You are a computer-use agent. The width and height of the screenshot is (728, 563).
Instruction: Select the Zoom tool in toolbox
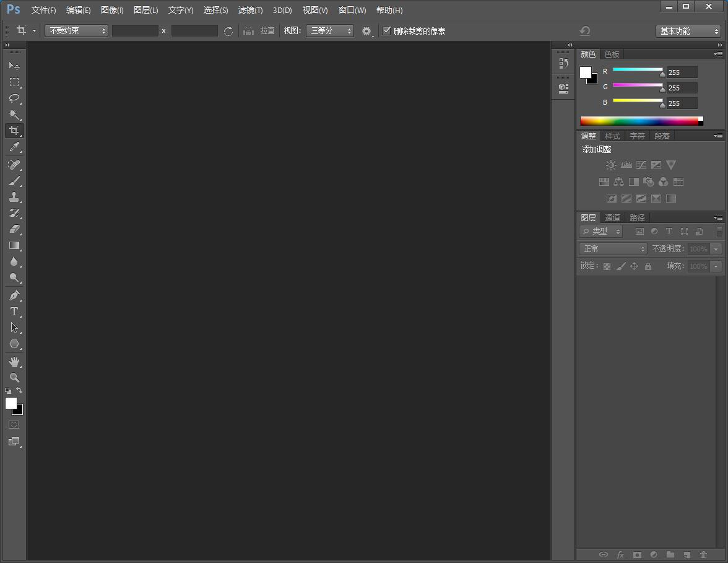coord(14,378)
